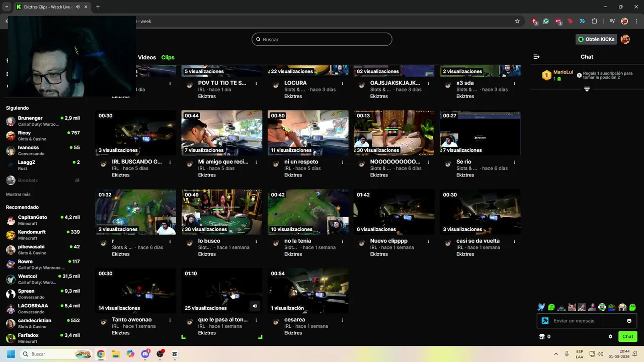This screenshot has height=362, width=644.
Task: Open the Windows Start menu
Action: pyautogui.click(x=11, y=354)
